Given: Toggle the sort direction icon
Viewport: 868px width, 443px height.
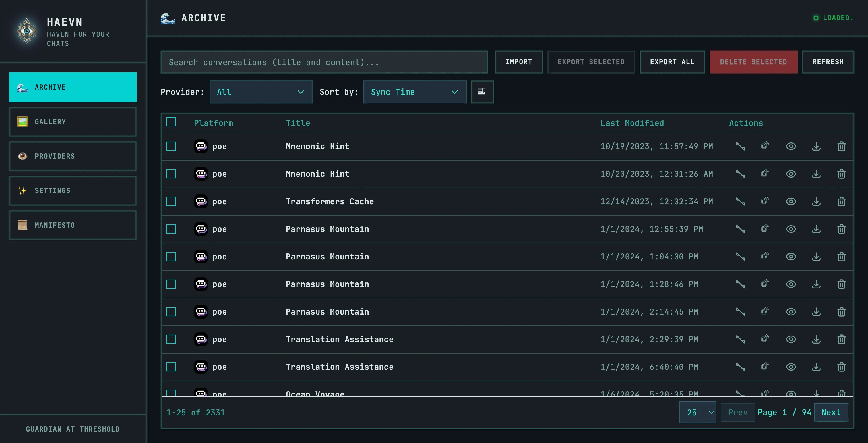Looking at the screenshot, I should (x=483, y=92).
